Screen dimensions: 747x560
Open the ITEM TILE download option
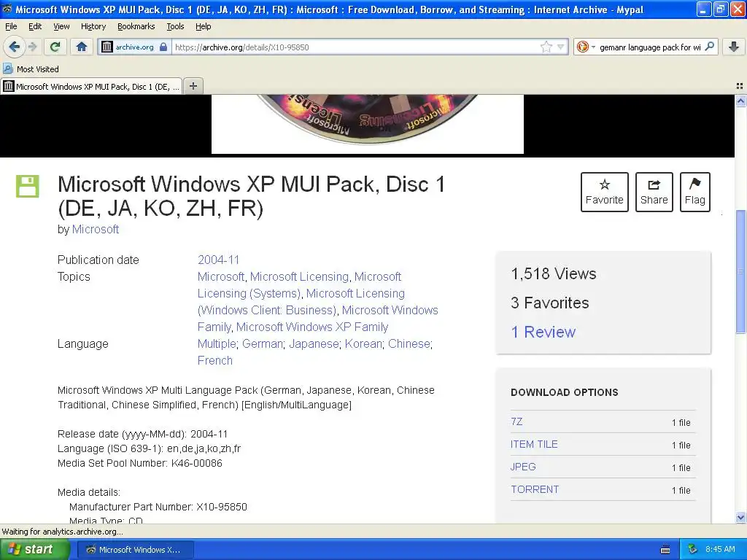click(x=534, y=444)
